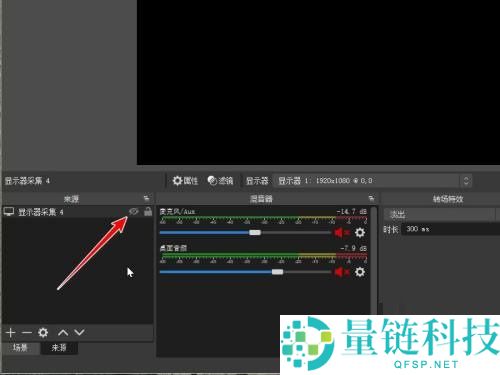The height and width of the screenshot is (375, 500).
Task: Pop out the 混音器 mixer dock panel
Action: pos(371,199)
